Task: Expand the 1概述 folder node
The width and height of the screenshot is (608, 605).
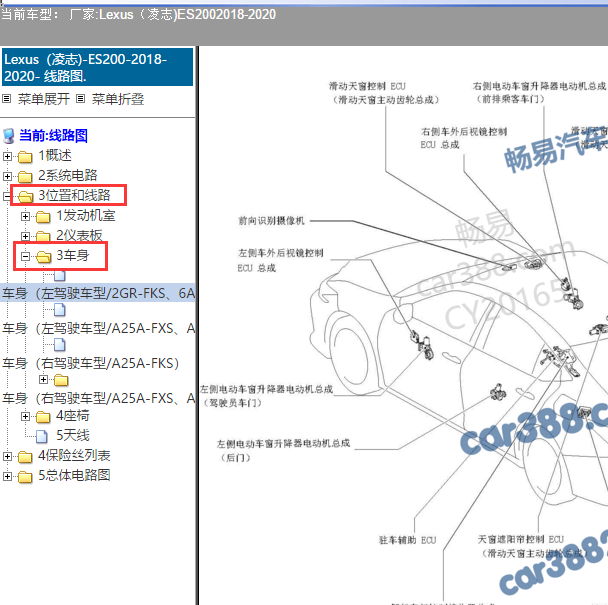Action: [7, 156]
